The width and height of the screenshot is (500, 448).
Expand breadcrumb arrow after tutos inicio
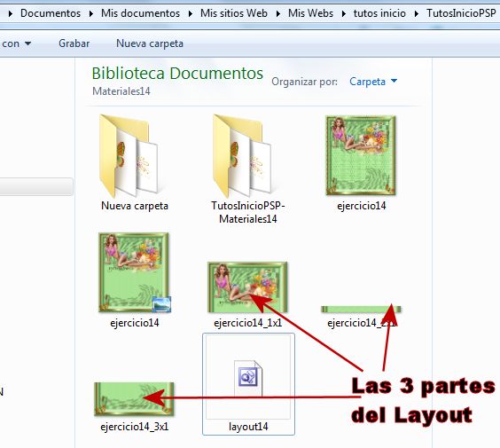pos(416,13)
